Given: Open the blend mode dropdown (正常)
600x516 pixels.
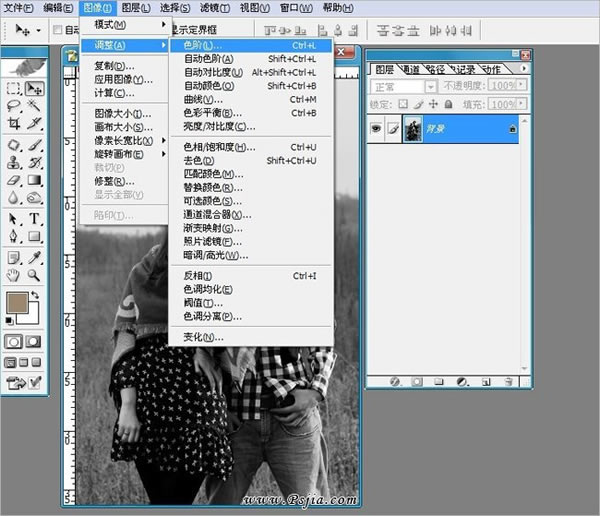Looking at the screenshot, I should pyautogui.click(x=430, y=87).
